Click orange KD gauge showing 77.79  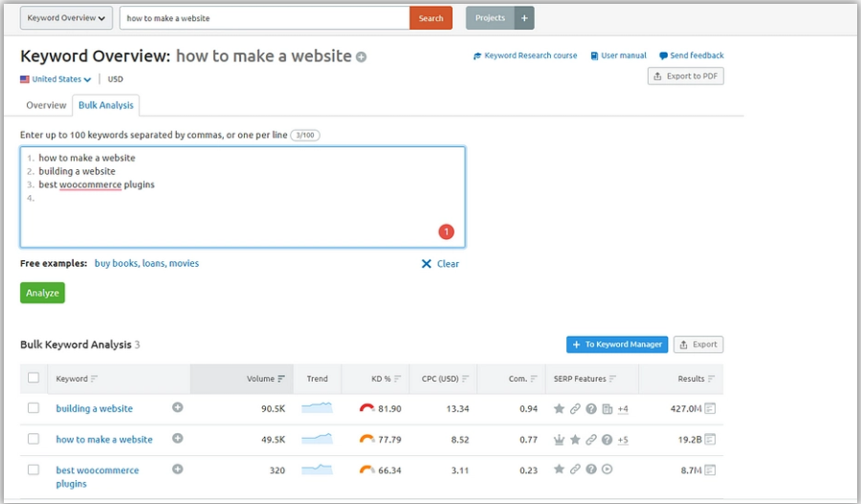pos(366,439)
